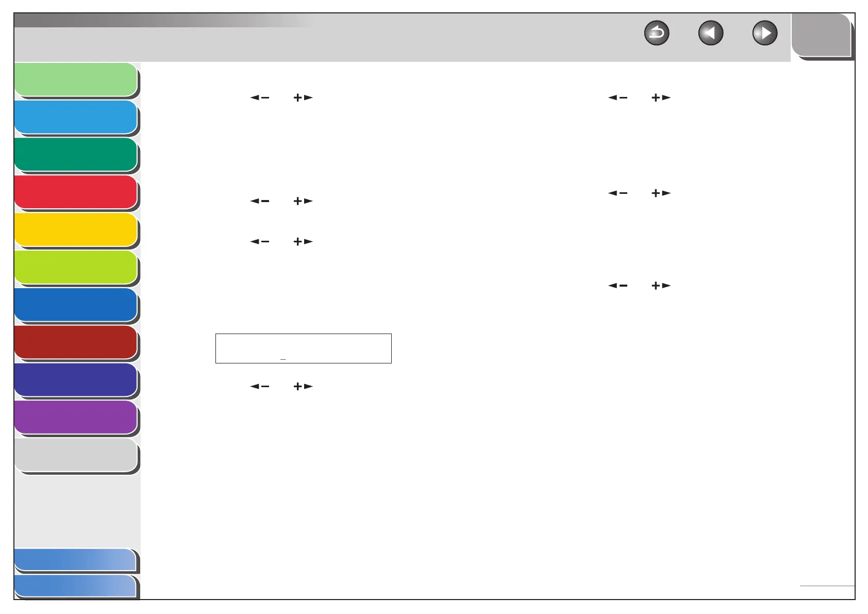Open the yellow sidebar tab
Screen dimensions: 868x614
(x=76, y=230)
